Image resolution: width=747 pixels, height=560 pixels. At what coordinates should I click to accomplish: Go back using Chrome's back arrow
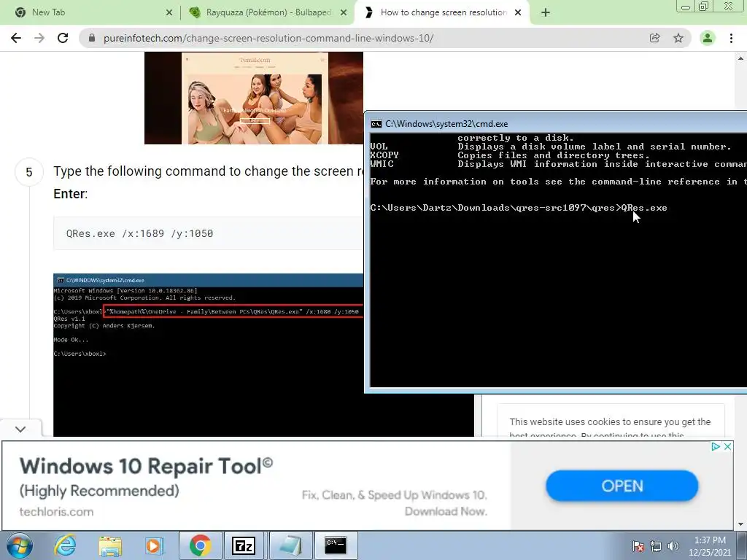(x=16, y=38)
